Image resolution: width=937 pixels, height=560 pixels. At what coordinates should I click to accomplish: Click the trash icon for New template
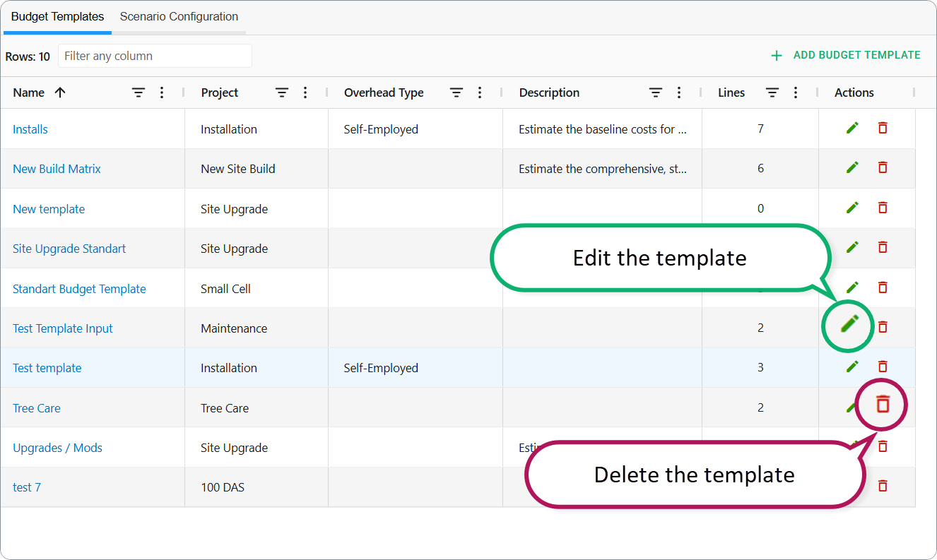point(883,208)
